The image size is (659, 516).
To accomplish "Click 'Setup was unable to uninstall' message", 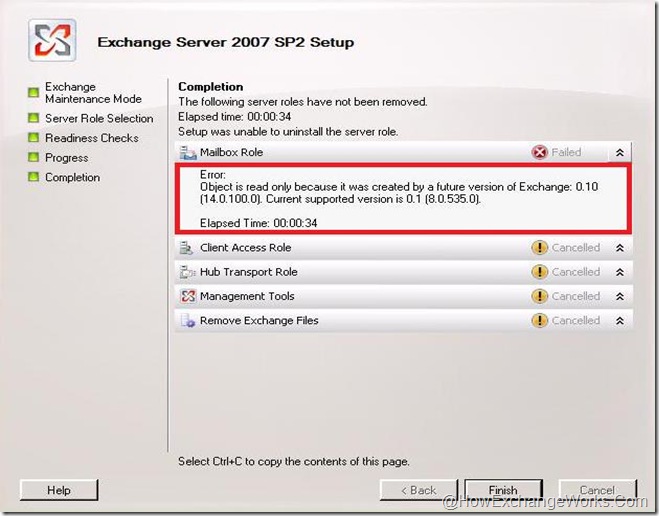I will pos(288,132).
